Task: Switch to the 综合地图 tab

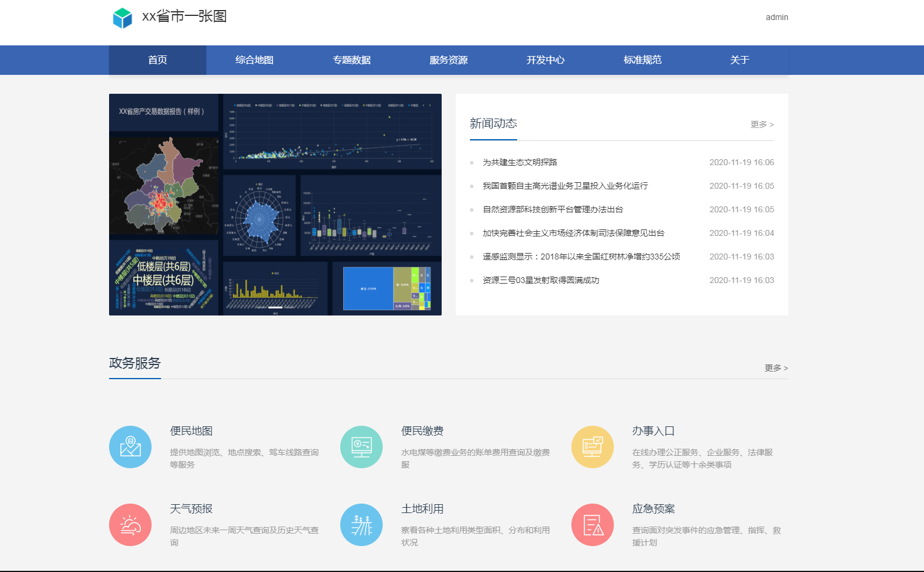Action: 254,60
